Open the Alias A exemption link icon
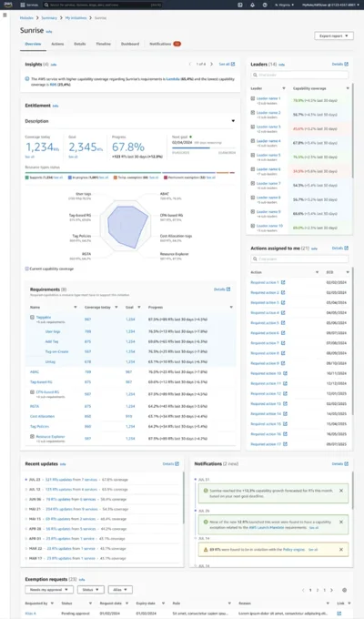Screen dimensions: 364x619 [339, 614]
